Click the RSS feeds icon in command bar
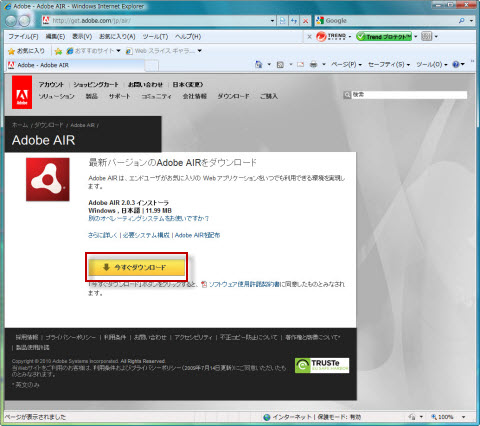480x426 pixels. 280,65
